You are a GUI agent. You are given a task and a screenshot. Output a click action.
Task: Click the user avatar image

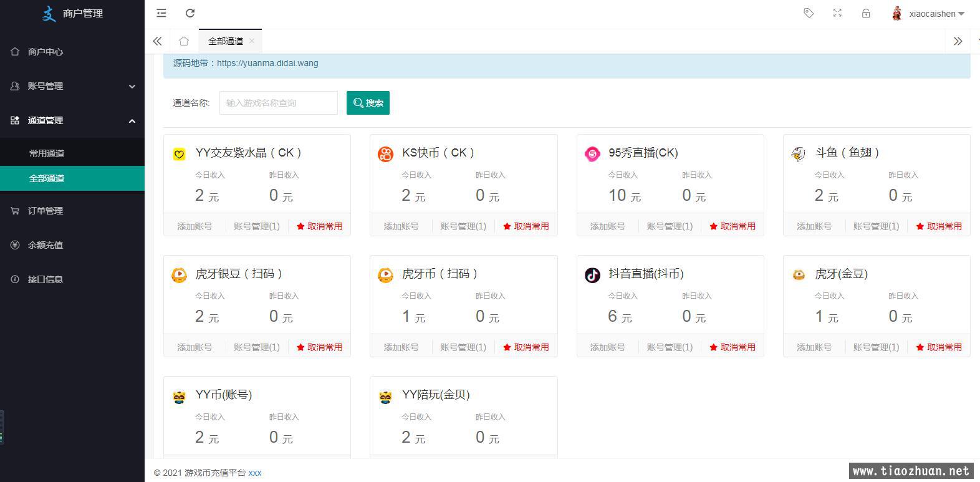[x=897, y=13]
